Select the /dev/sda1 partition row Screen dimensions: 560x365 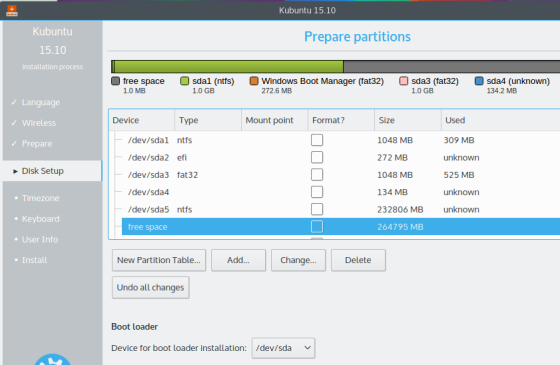(341, 140)
